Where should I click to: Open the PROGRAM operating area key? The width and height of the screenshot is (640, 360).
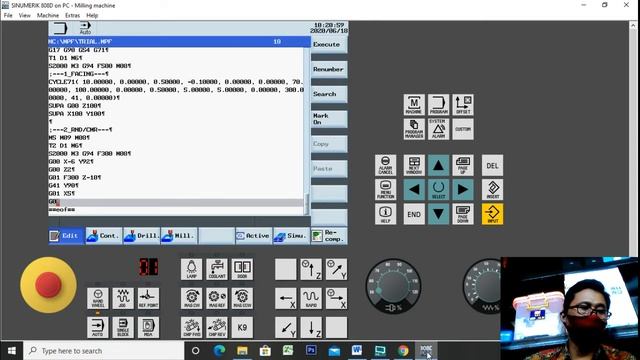tap(438, 105)
